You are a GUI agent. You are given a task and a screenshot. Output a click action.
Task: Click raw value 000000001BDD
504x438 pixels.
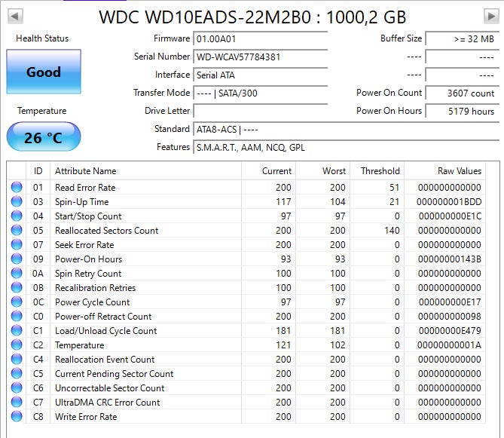pyautogui.click(x=449, y=201)
